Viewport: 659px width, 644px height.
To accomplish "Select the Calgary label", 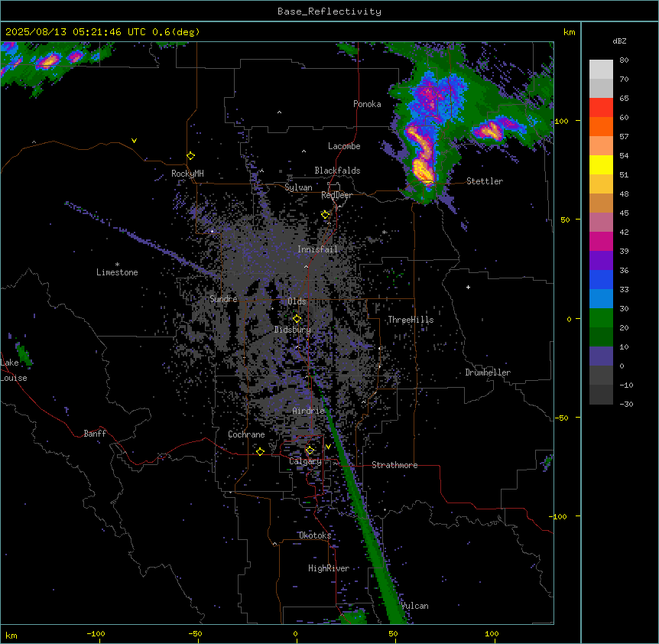I will point(305,461).
